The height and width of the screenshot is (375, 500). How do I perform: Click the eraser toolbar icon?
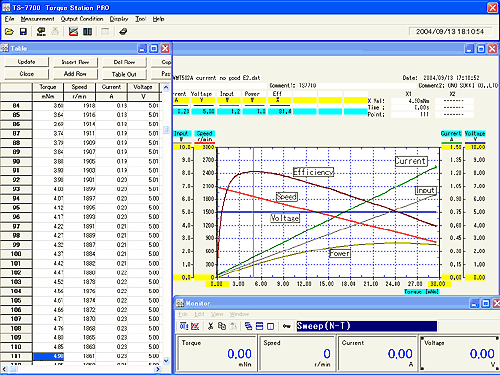[x=123, y=32]
